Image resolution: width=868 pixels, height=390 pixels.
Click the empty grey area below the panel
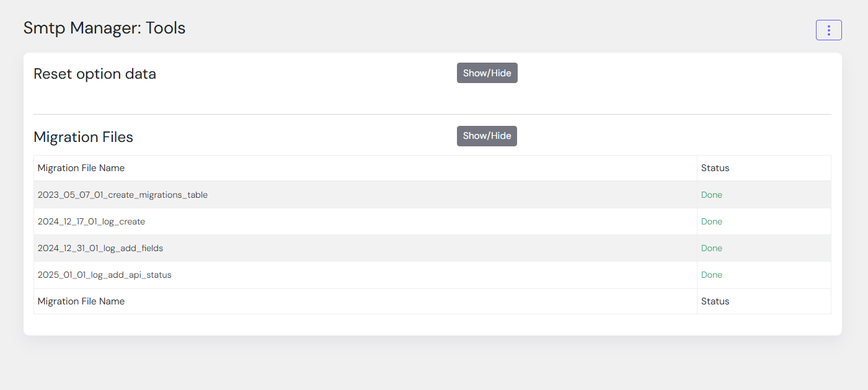tap(434, 366)
